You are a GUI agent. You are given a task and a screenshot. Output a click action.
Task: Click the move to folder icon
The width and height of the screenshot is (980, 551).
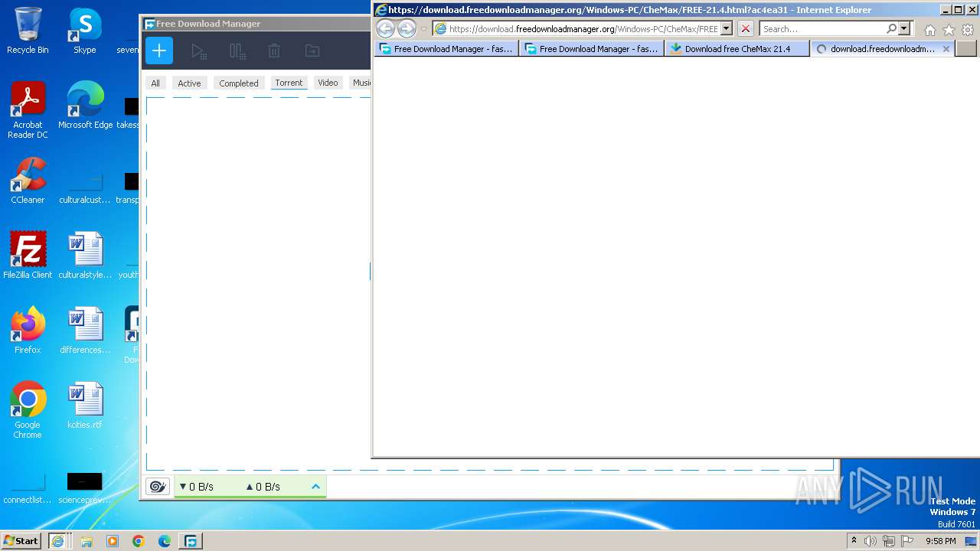(x=312, y=51)
